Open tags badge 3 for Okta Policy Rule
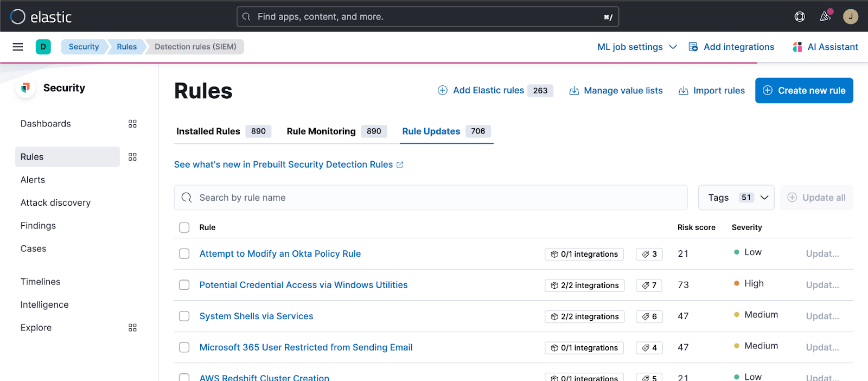 click(649, 254)
